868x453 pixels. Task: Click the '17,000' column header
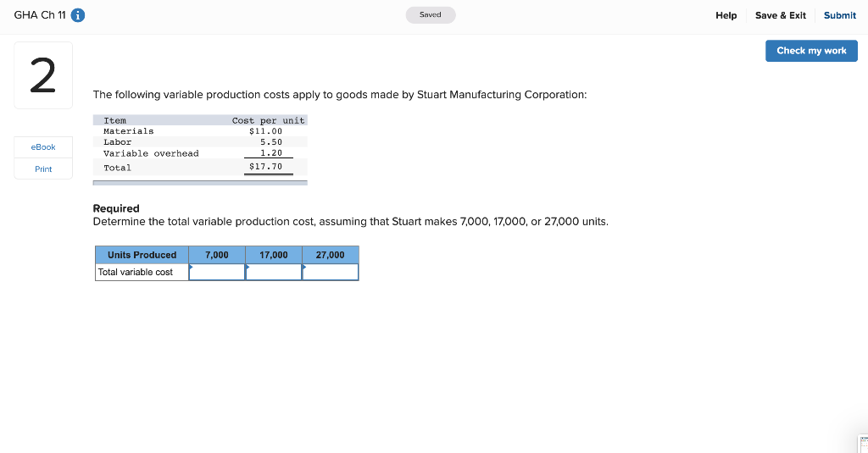(x=274, y=255)
